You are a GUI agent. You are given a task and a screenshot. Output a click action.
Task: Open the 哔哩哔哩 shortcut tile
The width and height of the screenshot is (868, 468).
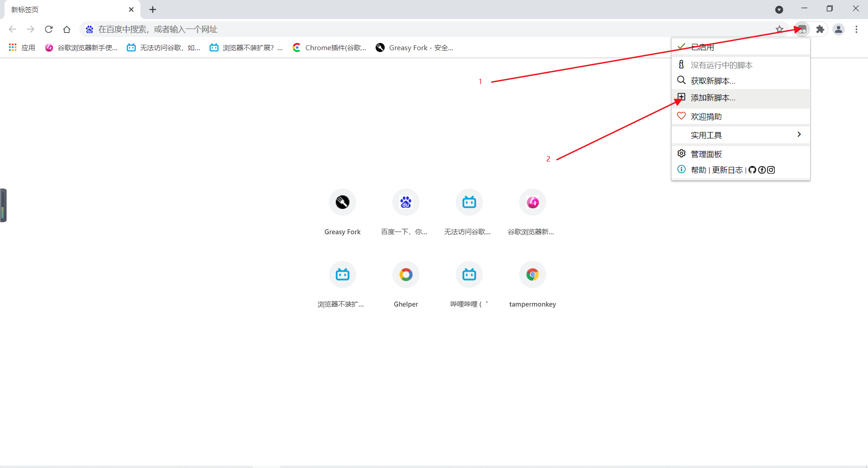tap(469, 284)
